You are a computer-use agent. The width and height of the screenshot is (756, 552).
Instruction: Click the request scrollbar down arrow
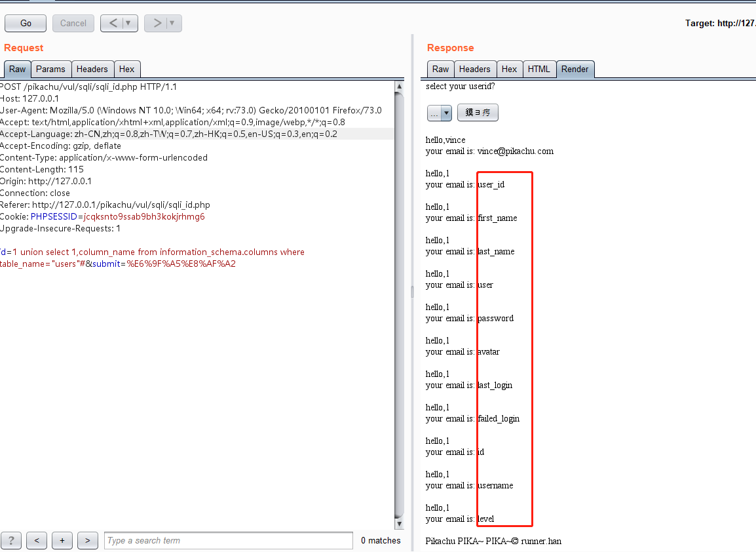(x=399, y=524)
